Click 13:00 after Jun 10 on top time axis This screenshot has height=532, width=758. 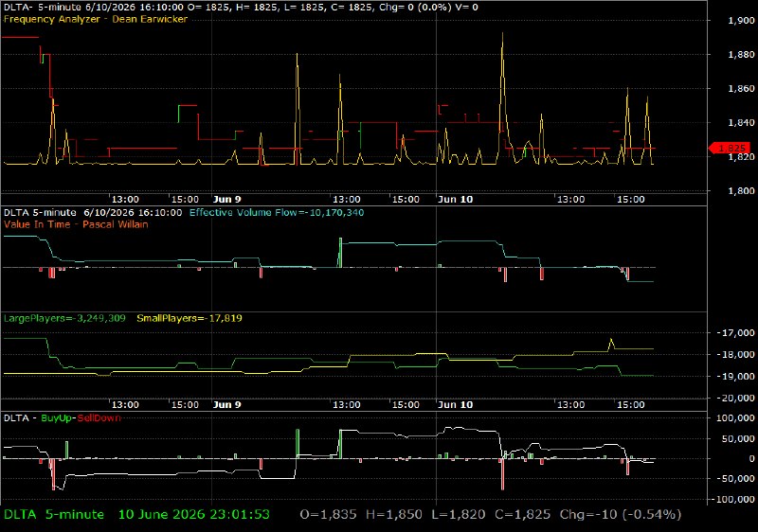click(x=571, y=200)
